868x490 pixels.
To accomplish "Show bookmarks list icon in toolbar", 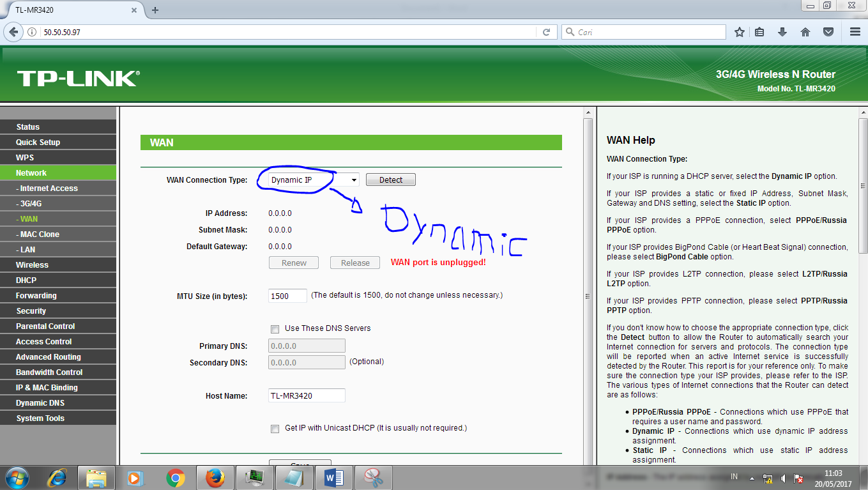I will pyautogui.click(x=759, y=32).
